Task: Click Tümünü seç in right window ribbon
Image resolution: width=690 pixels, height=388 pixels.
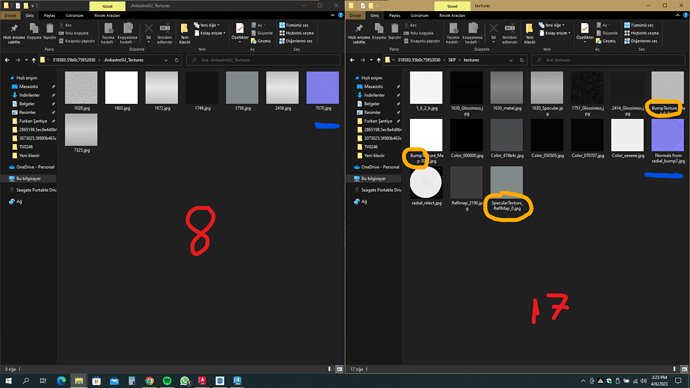Action: [639, 25]
